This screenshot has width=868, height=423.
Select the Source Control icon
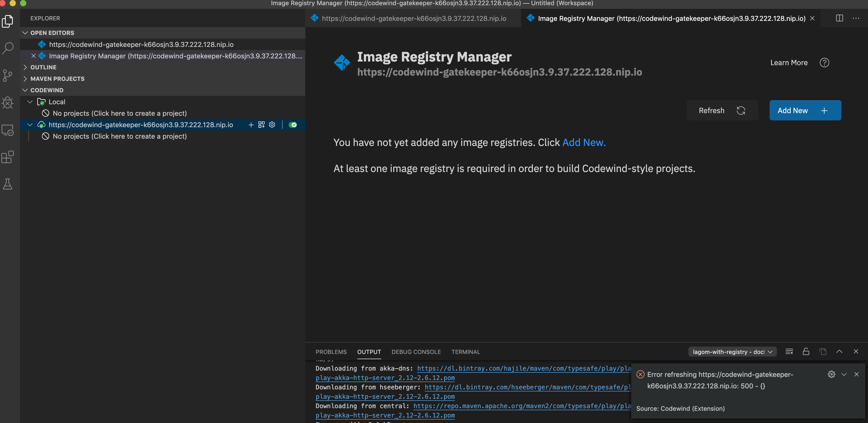[x=7, y=76]
